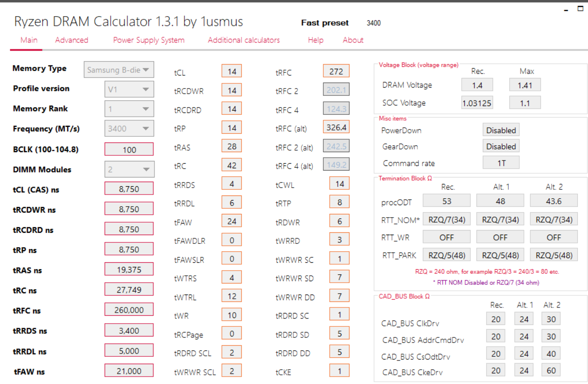Click the recommended procODT value 53
Screen dimensions: 588x384
[447, 201]
